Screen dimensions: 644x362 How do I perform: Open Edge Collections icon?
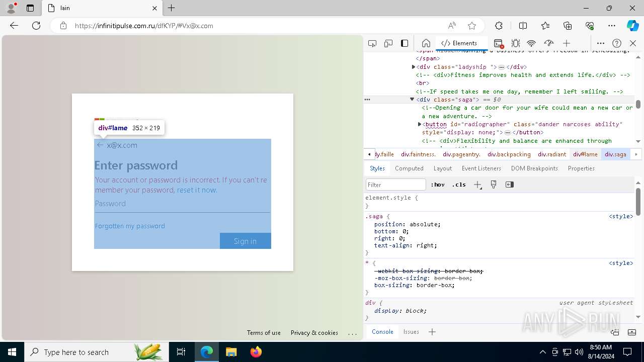568,26
